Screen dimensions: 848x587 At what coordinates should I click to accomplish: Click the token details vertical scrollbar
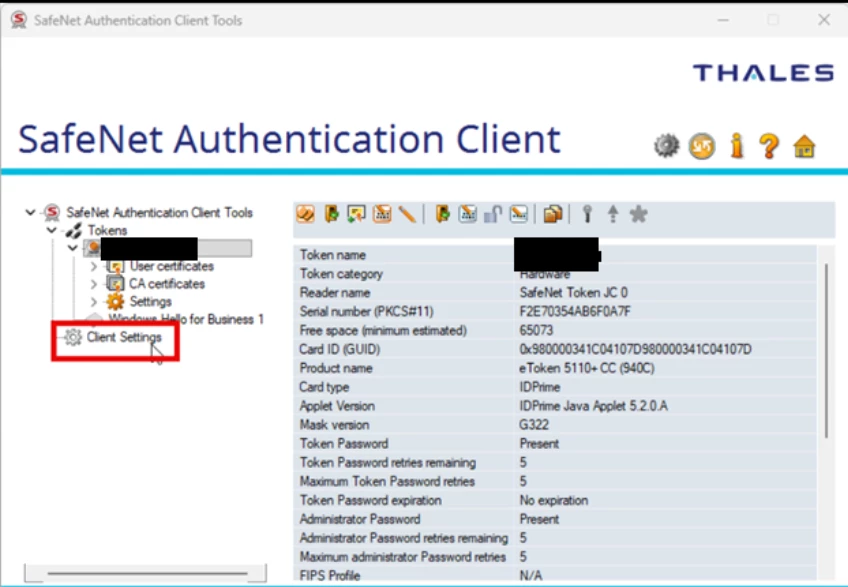(x=826, y=351)
